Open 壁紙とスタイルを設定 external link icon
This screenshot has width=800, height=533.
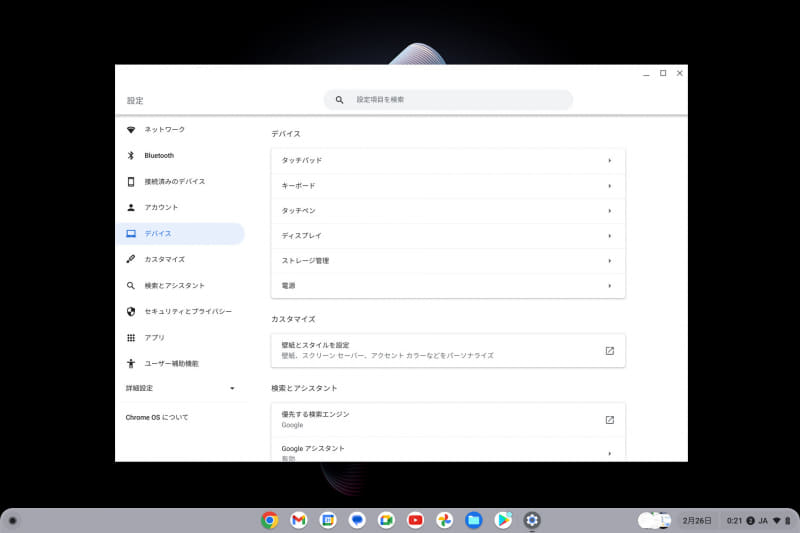[610, 350]
